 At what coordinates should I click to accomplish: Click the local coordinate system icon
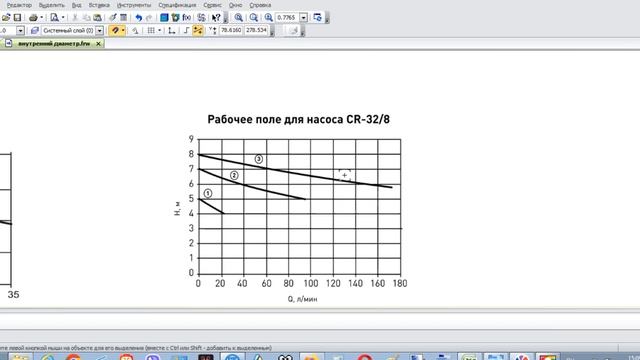(172, 31)
